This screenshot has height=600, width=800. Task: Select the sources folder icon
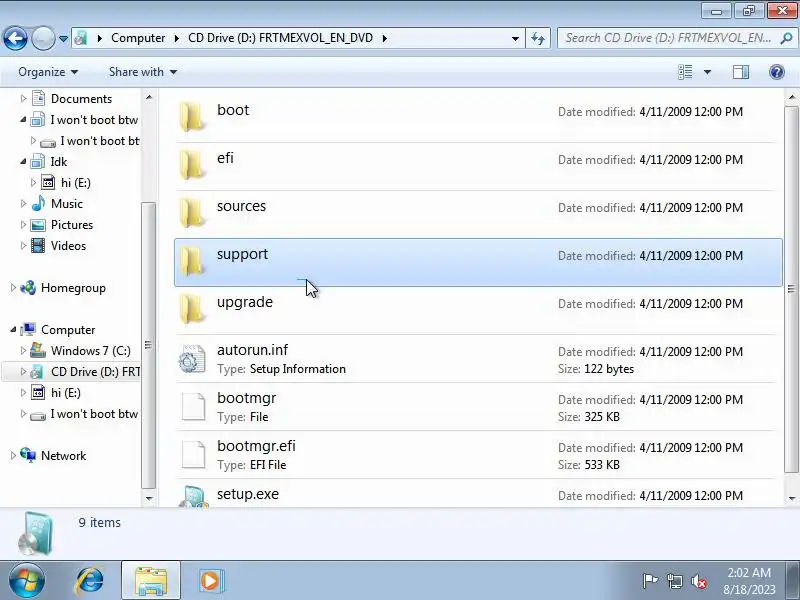(192, 212)
